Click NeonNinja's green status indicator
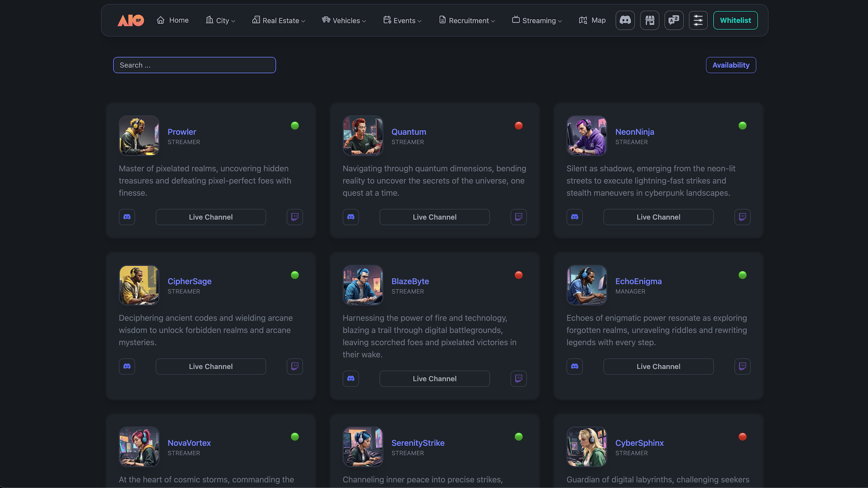 point(742,126)
